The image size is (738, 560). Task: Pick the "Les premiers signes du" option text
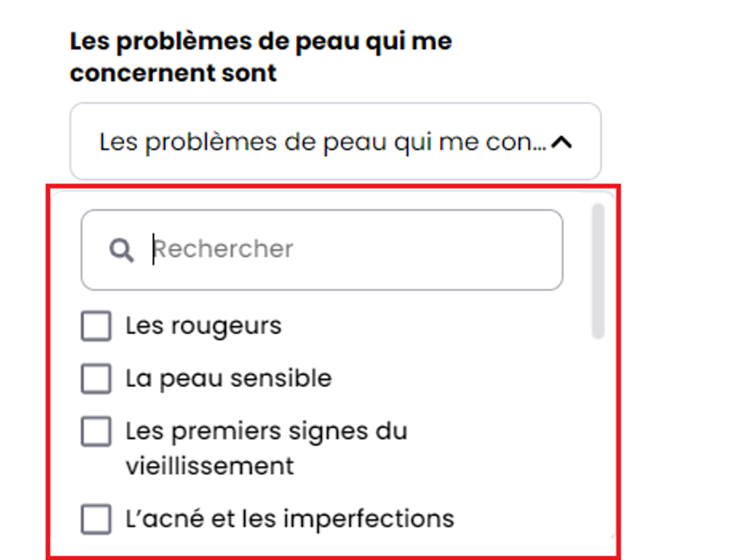coord(266,432)
